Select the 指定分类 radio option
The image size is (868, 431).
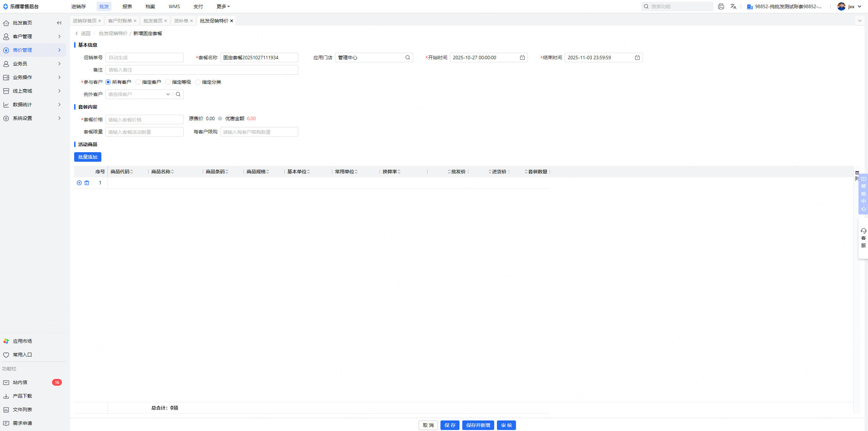(198, 82)
